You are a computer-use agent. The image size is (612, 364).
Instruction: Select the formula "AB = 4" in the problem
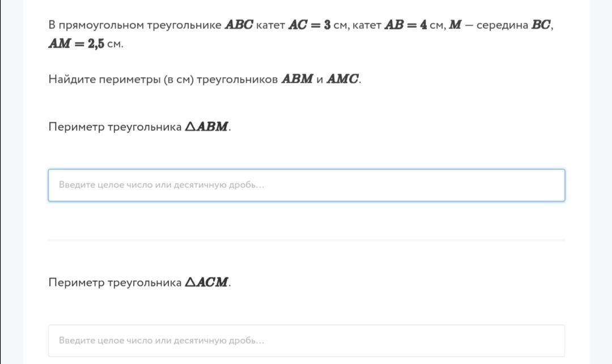[x=405, y=25]
